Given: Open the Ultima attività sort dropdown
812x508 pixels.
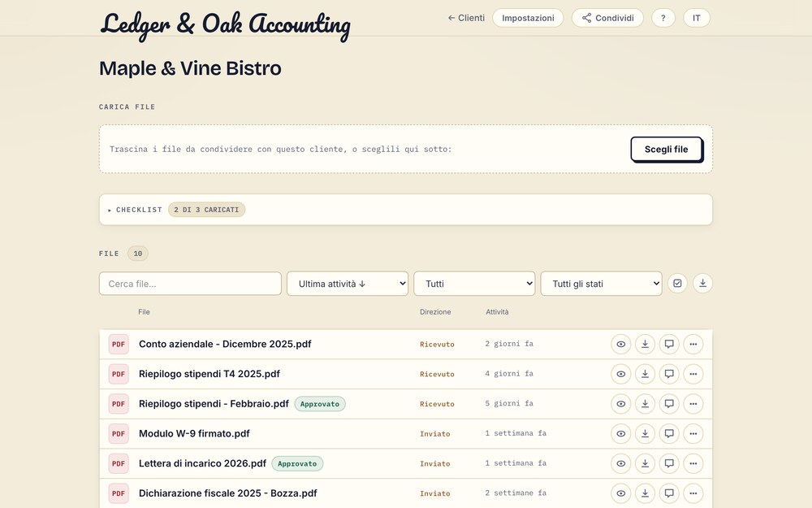Looking at the screenshot, I should click(348, 284).
